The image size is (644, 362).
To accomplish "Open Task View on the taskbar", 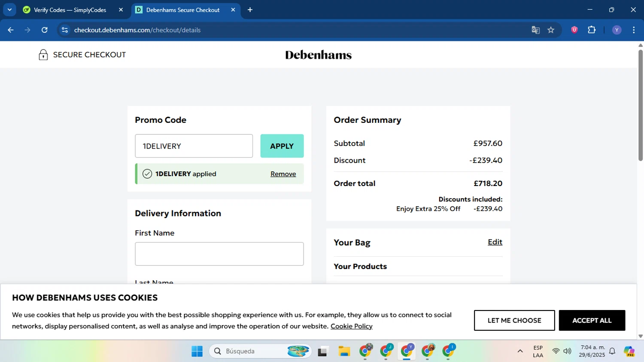I will 323,351.
